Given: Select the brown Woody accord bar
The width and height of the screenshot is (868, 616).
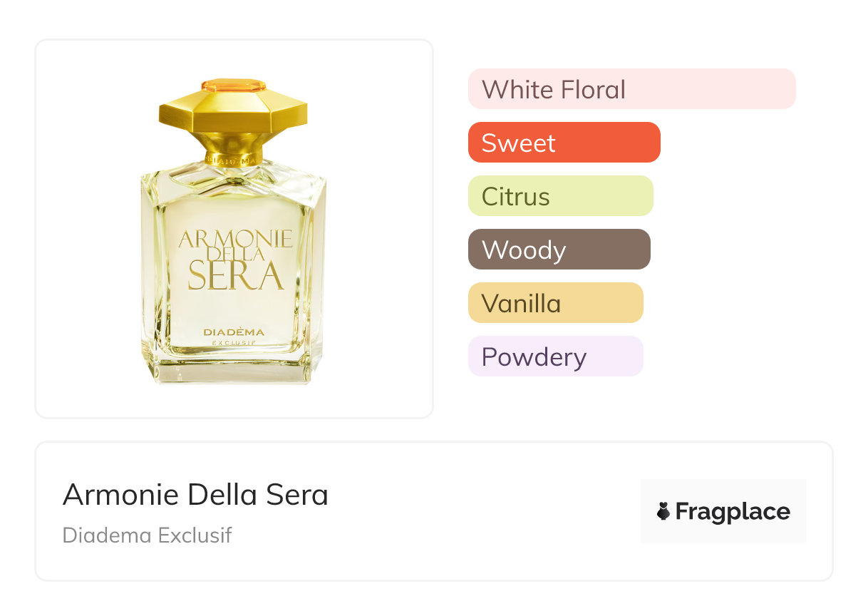Looking at the screenshot, I should [x=559, y=250].
